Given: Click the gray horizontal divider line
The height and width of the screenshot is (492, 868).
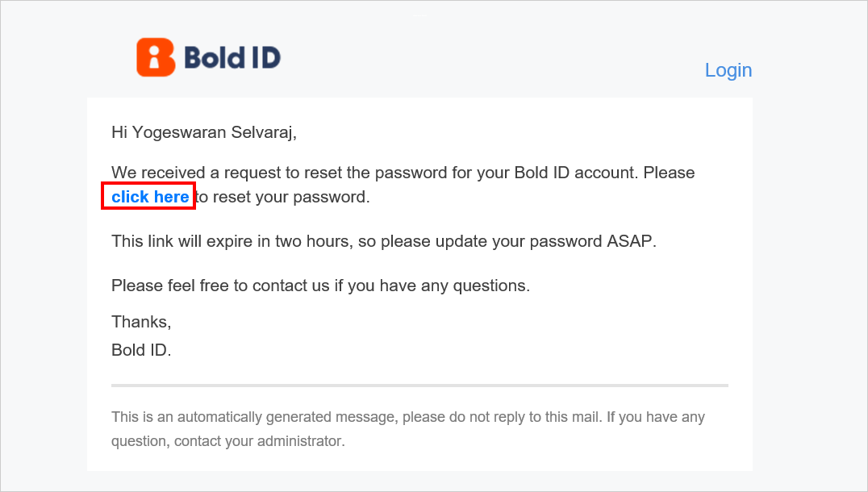Looking at the screenshot, I should [x=419, y=386].
